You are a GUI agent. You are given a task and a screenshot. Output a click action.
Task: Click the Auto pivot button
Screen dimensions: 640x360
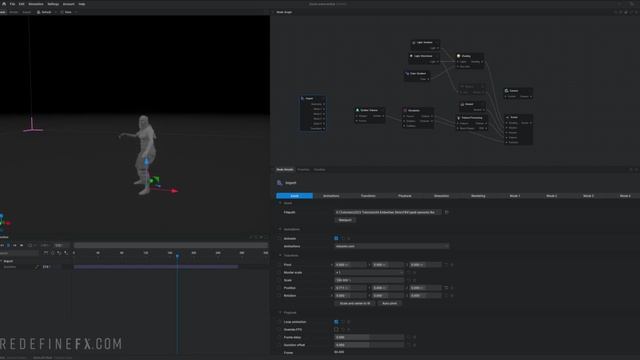click(x=389, y=303)
